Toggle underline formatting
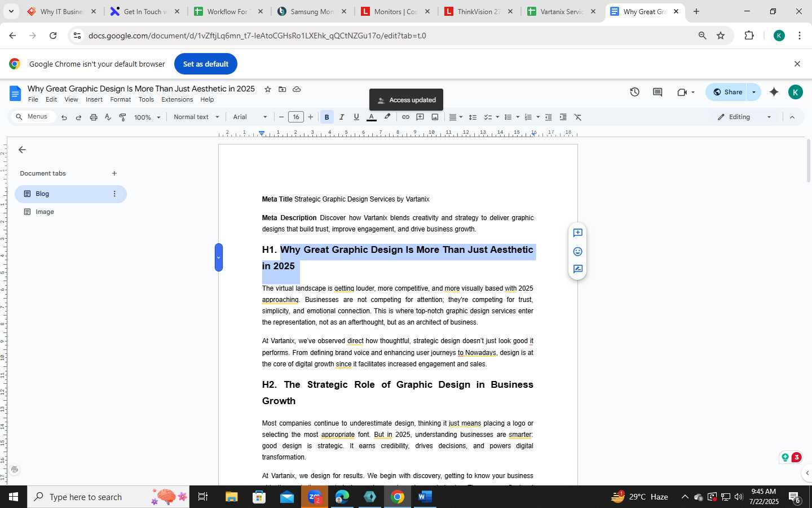This screenshot has width=812, height=508. pos(356,117)
